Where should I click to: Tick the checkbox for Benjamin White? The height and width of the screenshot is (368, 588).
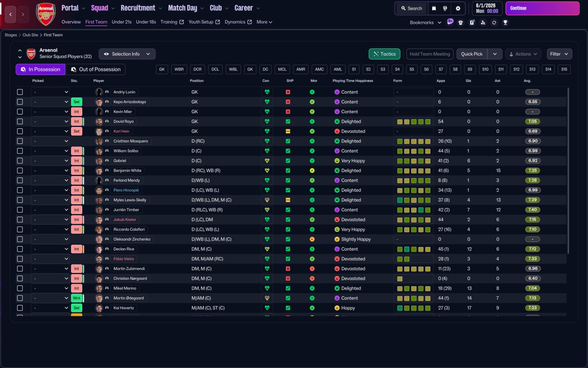[20, 171]
